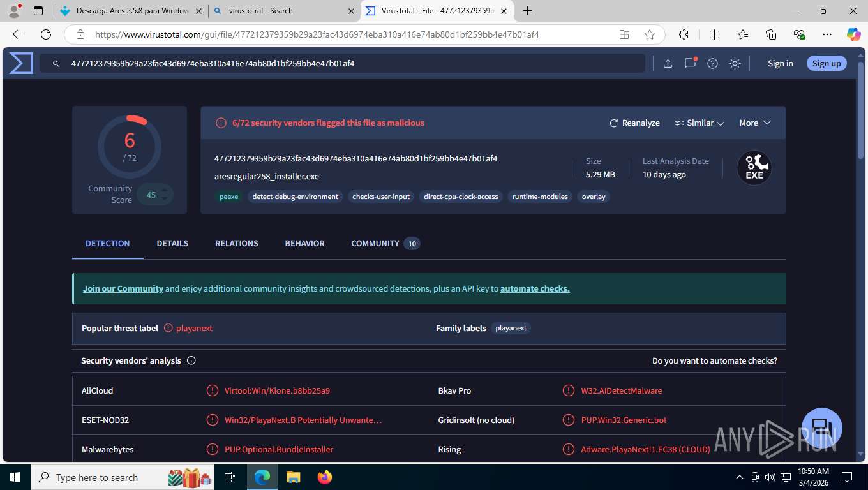Click the browser refresh icon

46,34
